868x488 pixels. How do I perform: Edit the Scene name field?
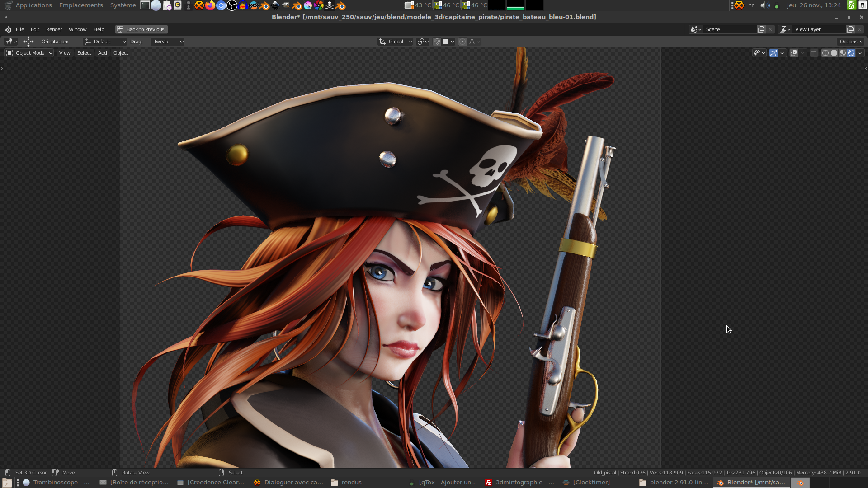pos(730,29)
